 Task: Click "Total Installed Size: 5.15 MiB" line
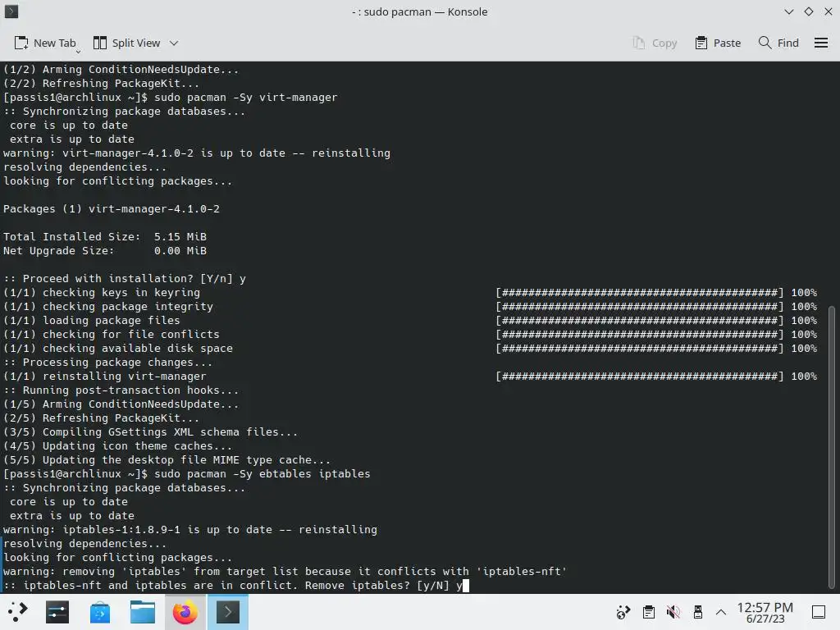pos(105,237)
